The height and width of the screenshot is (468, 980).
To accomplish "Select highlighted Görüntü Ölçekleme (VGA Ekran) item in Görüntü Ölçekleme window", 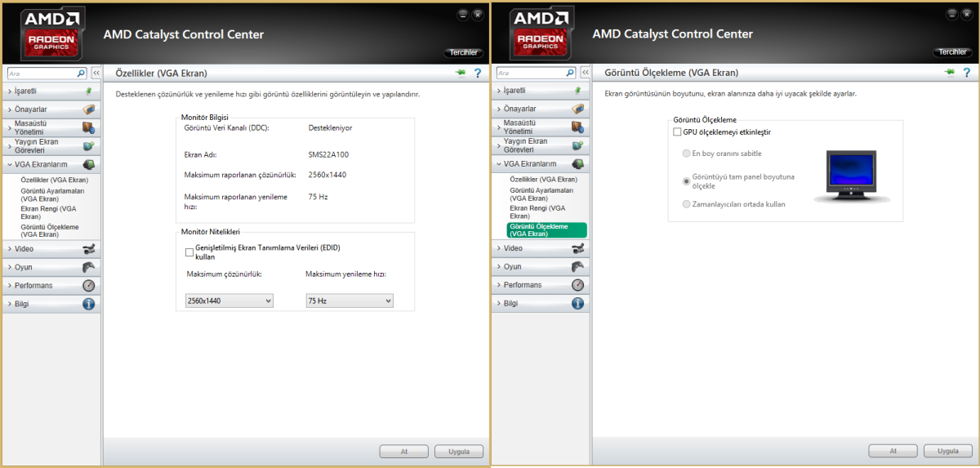I will pos(546,230).
